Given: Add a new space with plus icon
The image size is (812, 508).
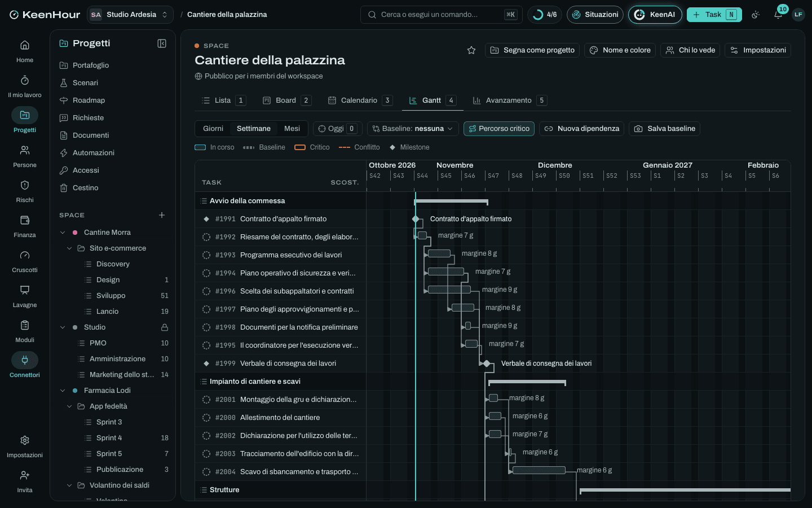Looking at the screenshot, I should click(x=162, y=215).
